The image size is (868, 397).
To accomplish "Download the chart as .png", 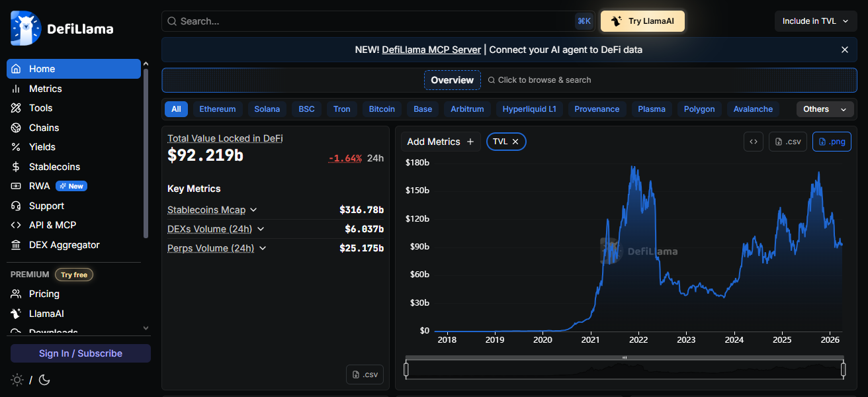I will [832, 142].
